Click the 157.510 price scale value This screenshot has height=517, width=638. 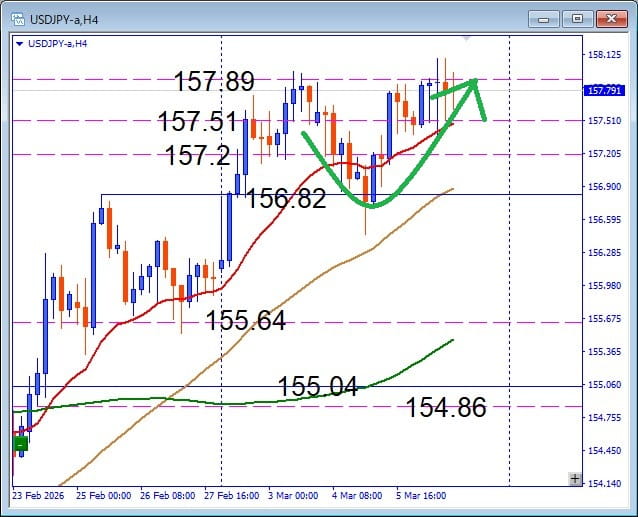pyautogui.click(x=605, y=120)
